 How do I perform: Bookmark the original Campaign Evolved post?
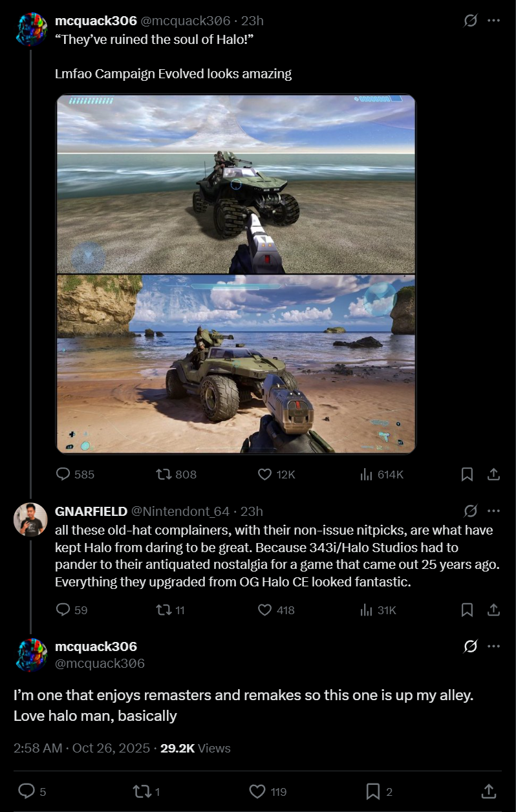pyautogui.click(x=467, y=475)
